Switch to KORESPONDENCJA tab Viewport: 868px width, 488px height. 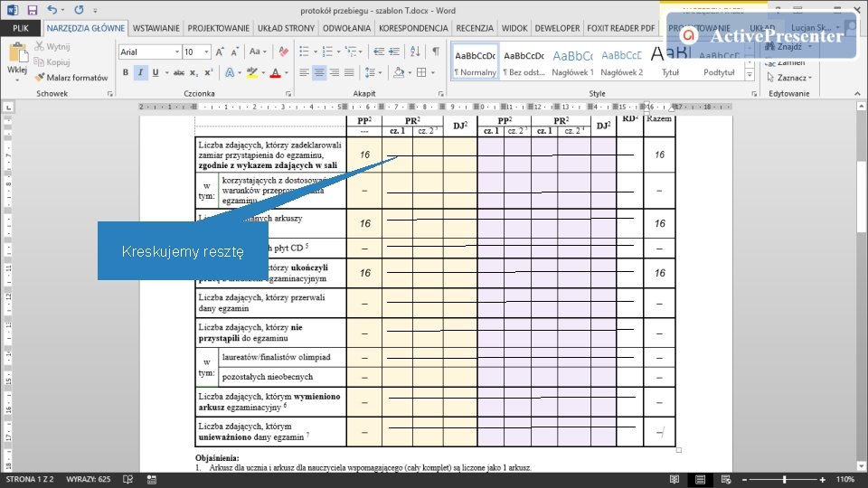point(413,28)
